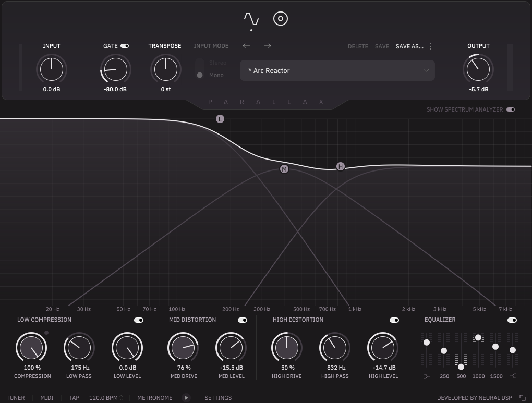Screen dimensions: 532x403
Task: Click the low shelf EQ band icon
Action: coord(427,376)
